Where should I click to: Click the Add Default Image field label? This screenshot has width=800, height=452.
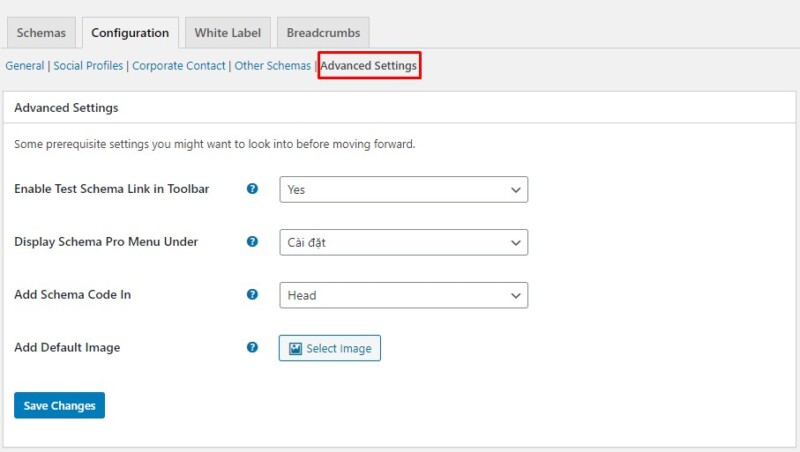point(67,348)
